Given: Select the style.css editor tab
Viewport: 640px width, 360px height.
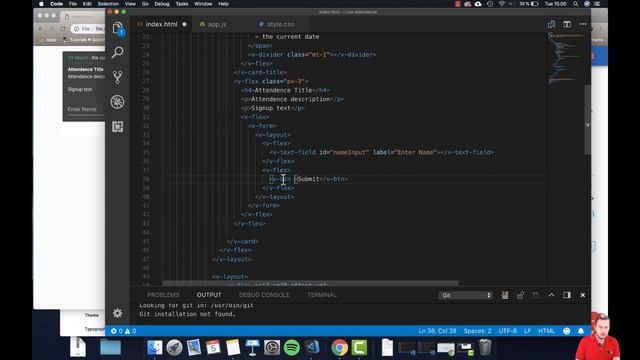Looking at the screenshot, I should click(280, 24).
